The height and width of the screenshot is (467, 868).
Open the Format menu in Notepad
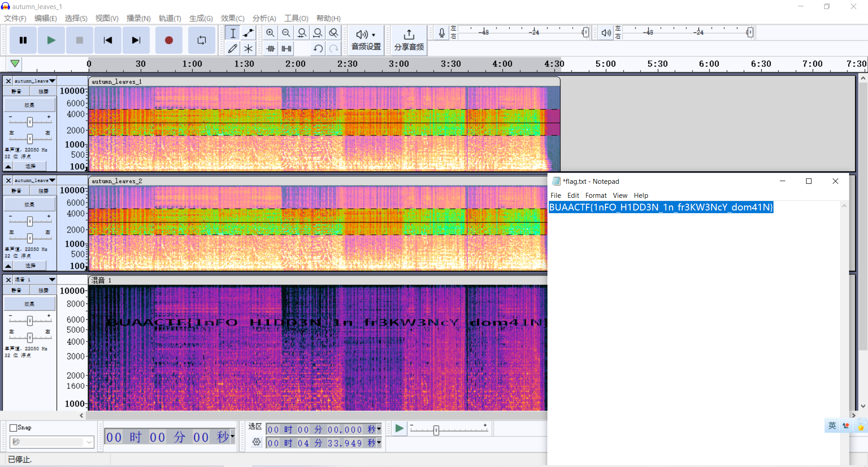click(595, 195)
